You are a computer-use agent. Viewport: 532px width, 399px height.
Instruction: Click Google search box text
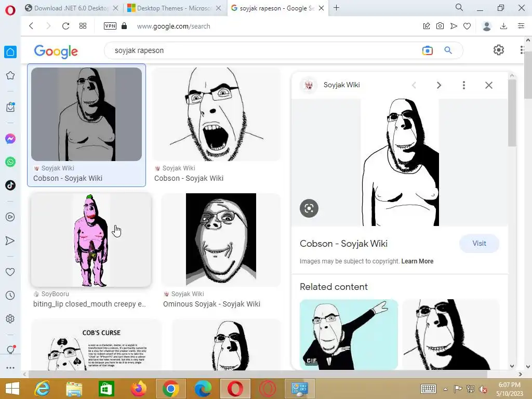pyautogui.click(x=139, y=50)
